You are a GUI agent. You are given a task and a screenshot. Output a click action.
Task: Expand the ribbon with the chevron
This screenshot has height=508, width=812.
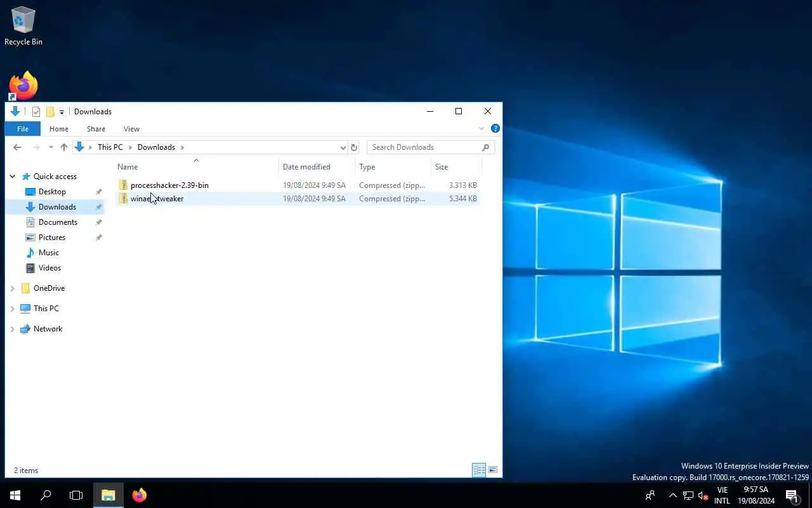(x=481, y=129)
